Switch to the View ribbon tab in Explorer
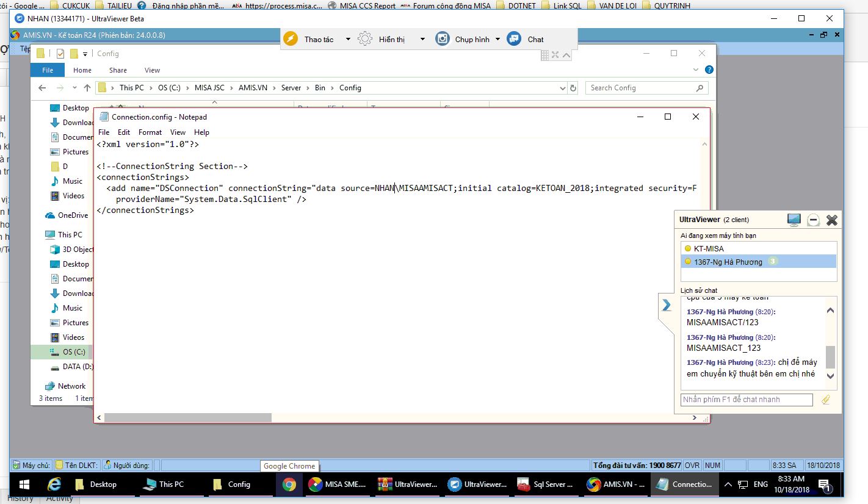Image resolution: width=868 pixels, height=504 pixels. tap(152, 70)
